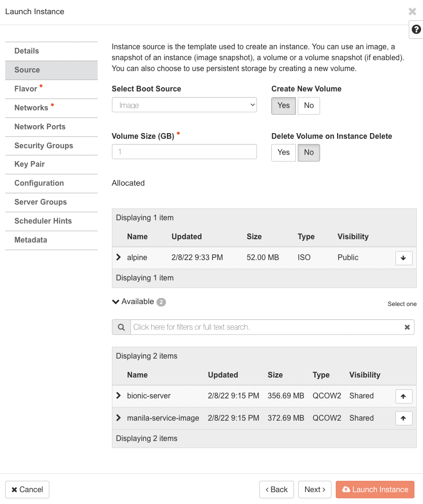Allocate manila-service-image with its up-arrow icon
Image resolution: width=423 pixels, height=504 pixels.
click(x=404, y=418)
